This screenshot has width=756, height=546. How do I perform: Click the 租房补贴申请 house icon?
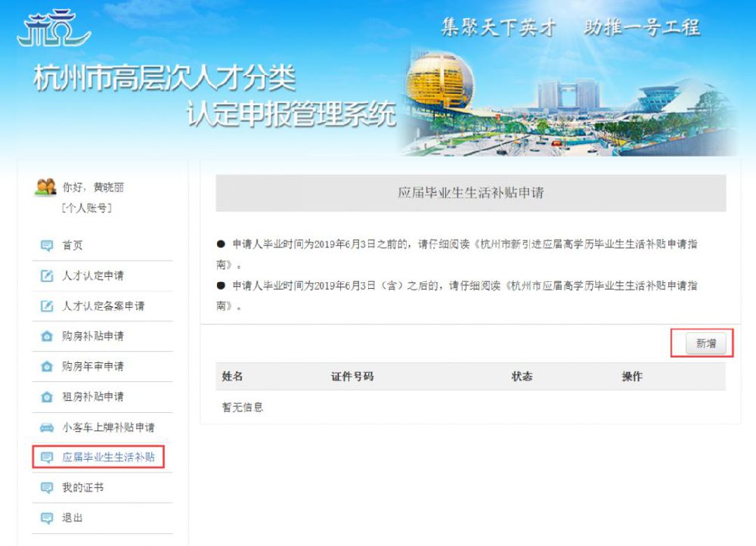[47, 397]
